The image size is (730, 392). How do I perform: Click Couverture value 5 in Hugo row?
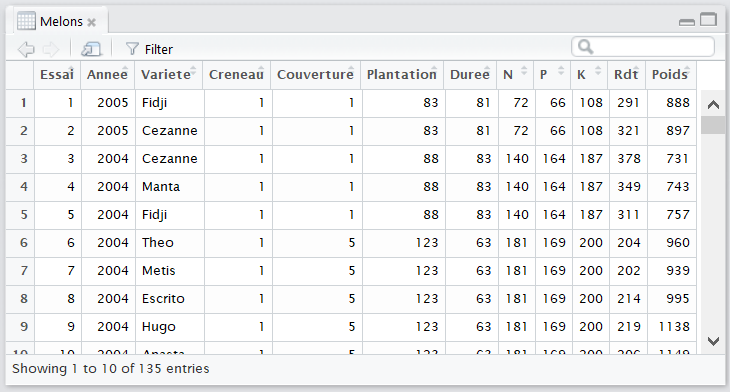point(352,326)
